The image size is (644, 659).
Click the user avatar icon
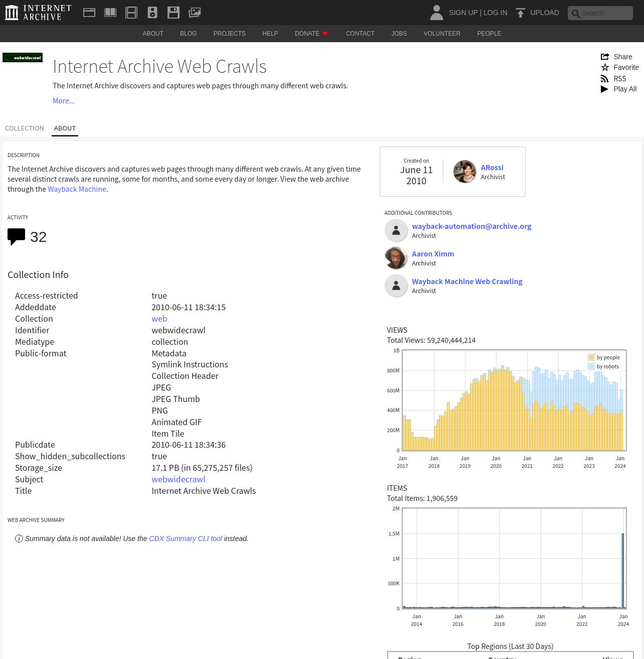pos(436,13)
